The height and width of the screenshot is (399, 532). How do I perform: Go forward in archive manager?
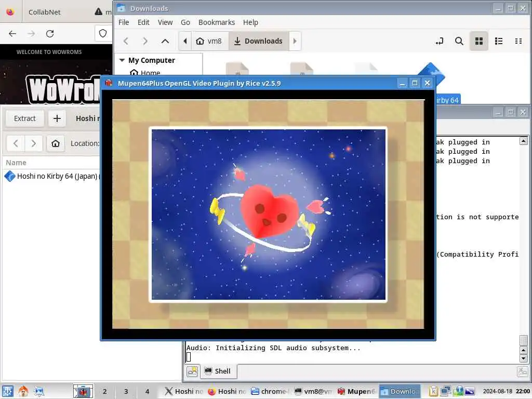point(34,143)
